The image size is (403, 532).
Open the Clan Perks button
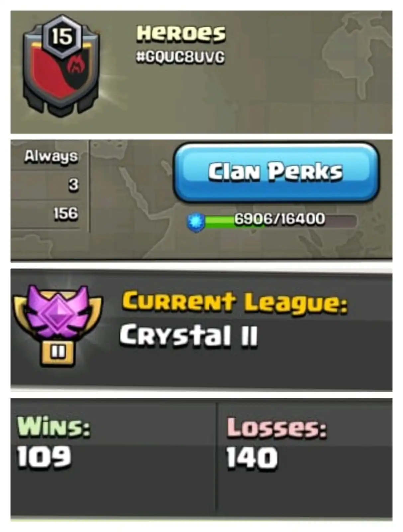click(x=276, y=172)
